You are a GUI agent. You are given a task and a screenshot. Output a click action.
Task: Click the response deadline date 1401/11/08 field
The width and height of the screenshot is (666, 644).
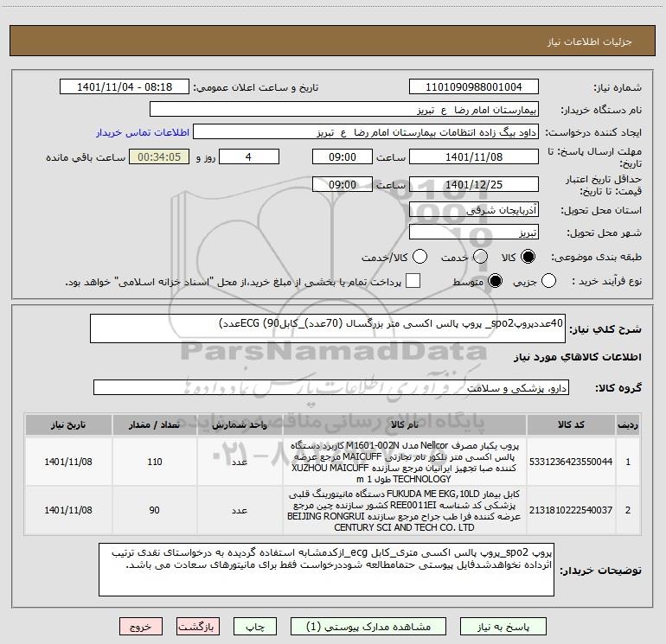[474, 156]
